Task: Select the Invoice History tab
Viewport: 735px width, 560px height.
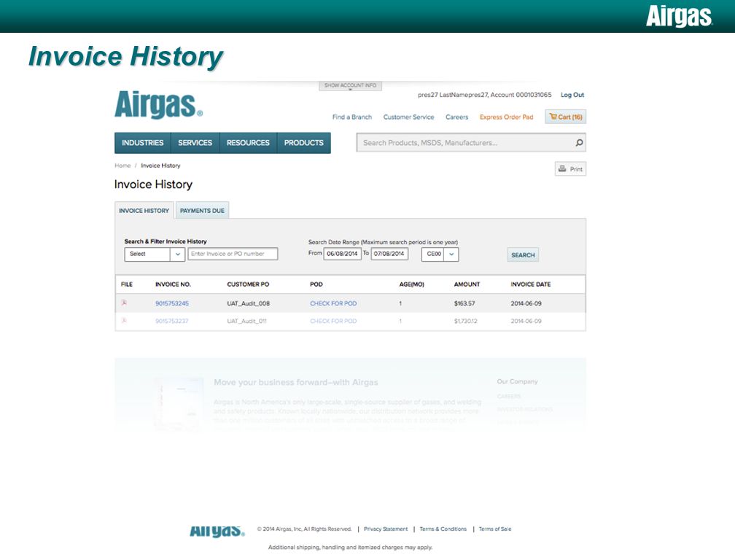Action: (144, 211)
